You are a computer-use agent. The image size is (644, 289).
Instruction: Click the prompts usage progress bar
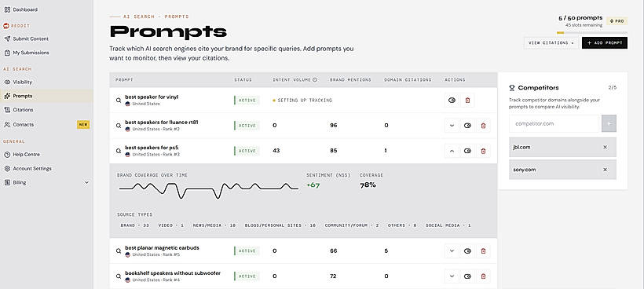592,32
